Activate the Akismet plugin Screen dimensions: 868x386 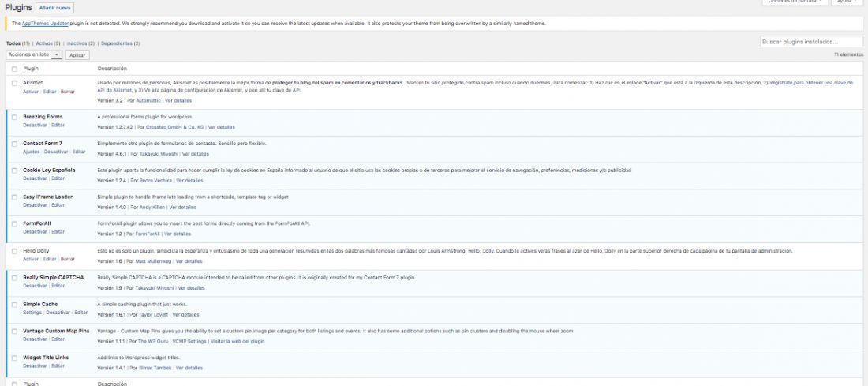click(31, 92)
